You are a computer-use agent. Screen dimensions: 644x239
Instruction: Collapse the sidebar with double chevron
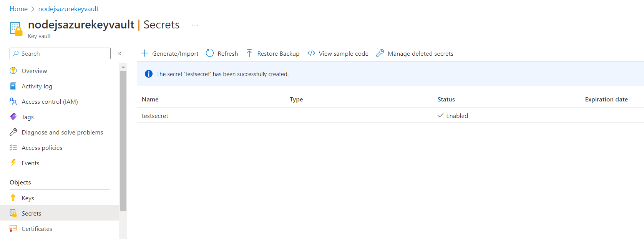coord(120,53)
